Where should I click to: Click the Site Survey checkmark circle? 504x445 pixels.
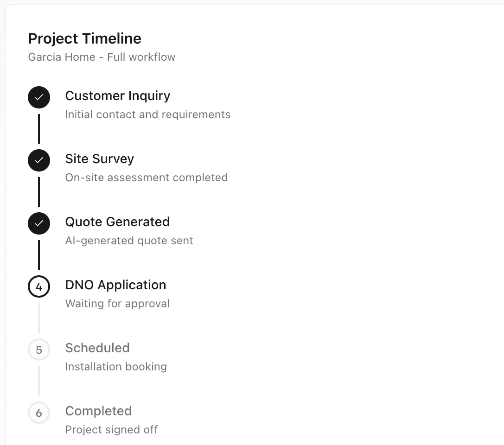pos(39,160)
